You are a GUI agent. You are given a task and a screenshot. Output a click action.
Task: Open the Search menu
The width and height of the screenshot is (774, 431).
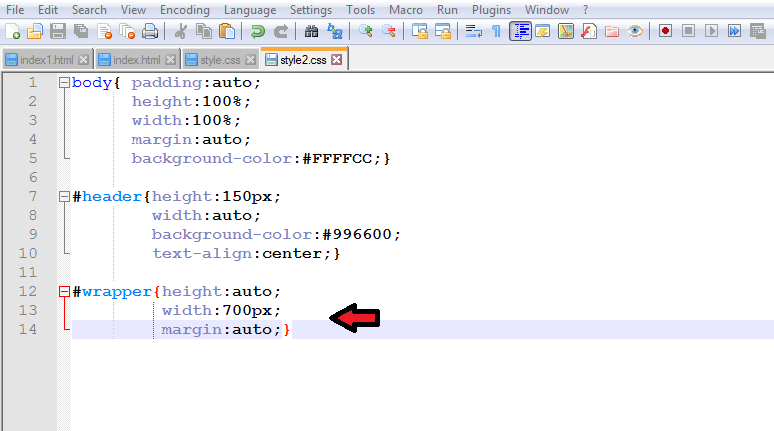pos(89,10)
